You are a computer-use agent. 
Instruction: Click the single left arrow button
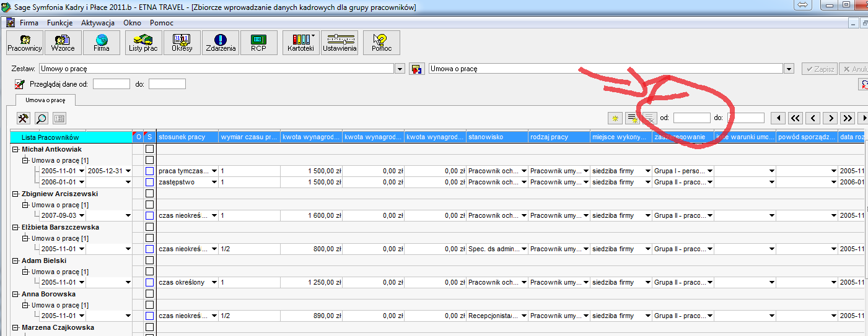[x=813, y=118]
